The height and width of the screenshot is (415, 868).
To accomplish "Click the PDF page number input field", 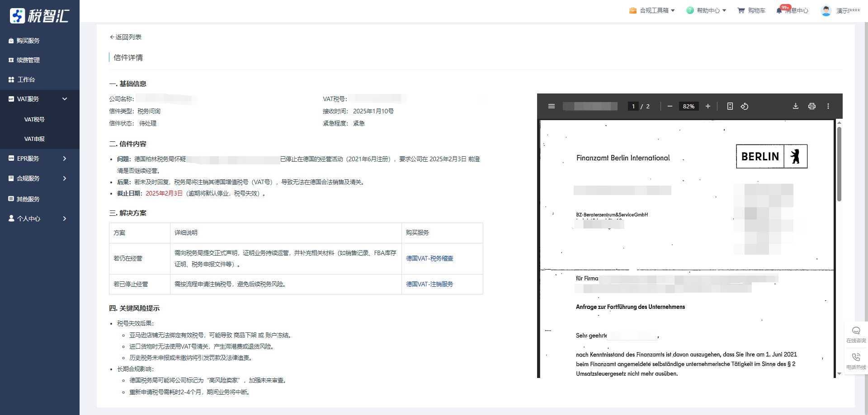I will click(x=633, y=106).
